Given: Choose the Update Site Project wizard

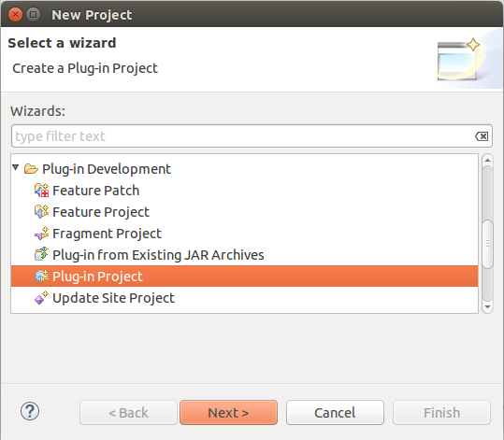Looking at the screenshot, I should tap(113, 298).
